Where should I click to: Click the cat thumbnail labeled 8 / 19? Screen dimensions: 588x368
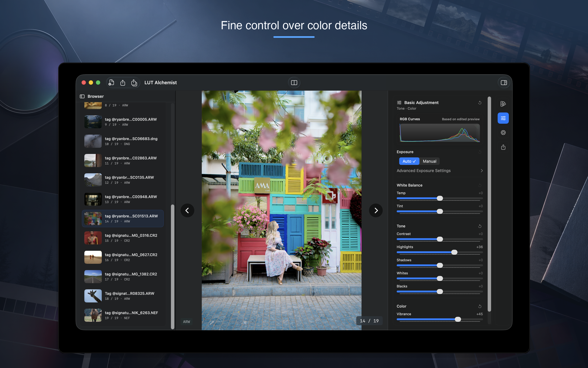93,106
